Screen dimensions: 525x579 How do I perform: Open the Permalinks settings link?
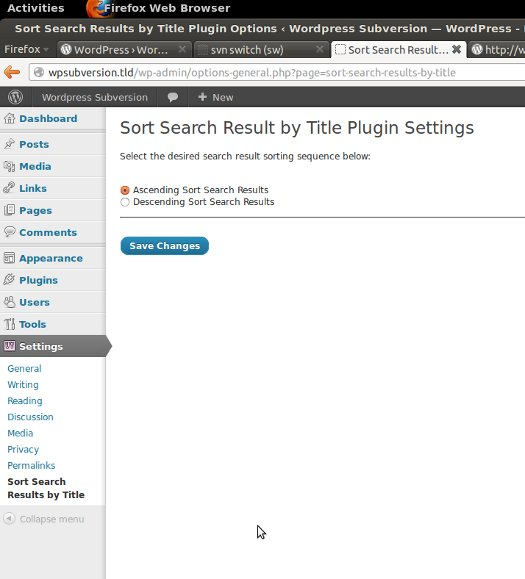tap(31, 465)
